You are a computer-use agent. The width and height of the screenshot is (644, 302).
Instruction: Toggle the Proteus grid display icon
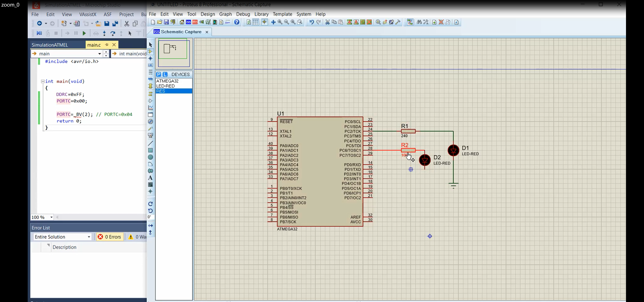click(x=255, y=22)
